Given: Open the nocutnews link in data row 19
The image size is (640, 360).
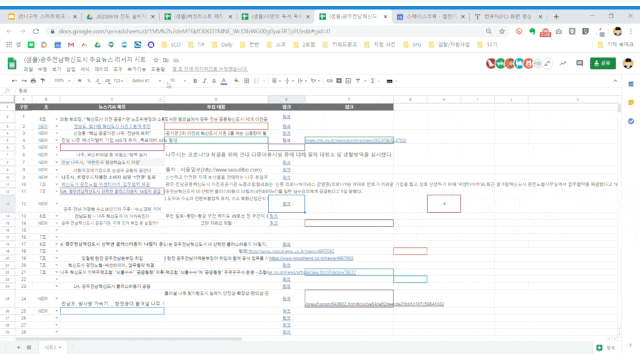Looking at the screenshot, I should (x=311, y=258).
